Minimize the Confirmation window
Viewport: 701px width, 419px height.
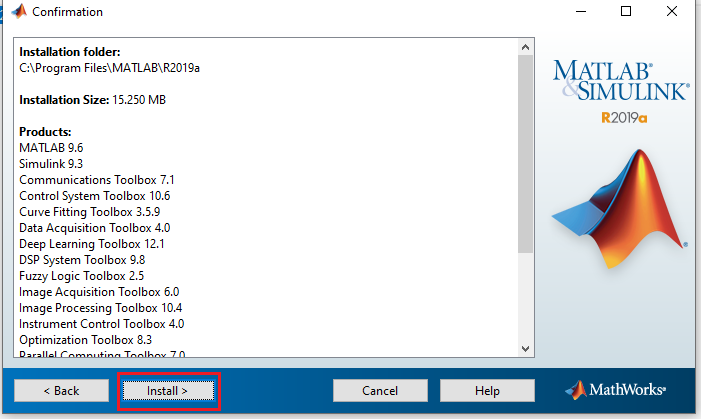[x=580, y=12]
